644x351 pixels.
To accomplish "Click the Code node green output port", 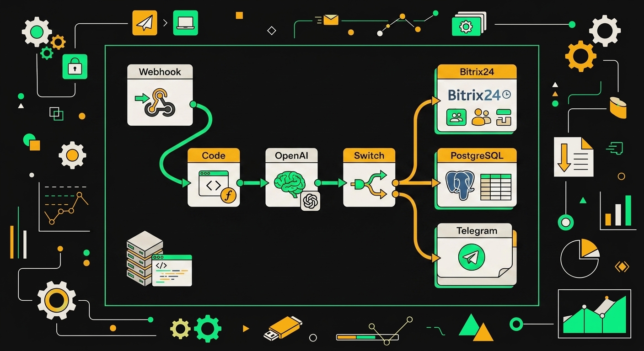I will 241,183.
